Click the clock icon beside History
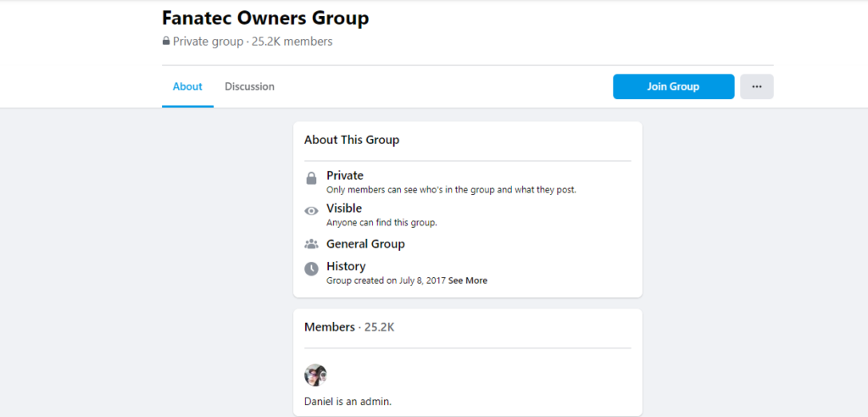Image resolution: width=868 pixels, height=417 pixels. click(x=311, y=269)
